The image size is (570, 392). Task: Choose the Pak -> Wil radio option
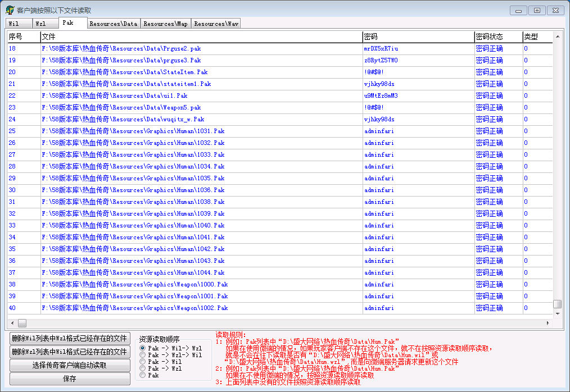(160, 362)
